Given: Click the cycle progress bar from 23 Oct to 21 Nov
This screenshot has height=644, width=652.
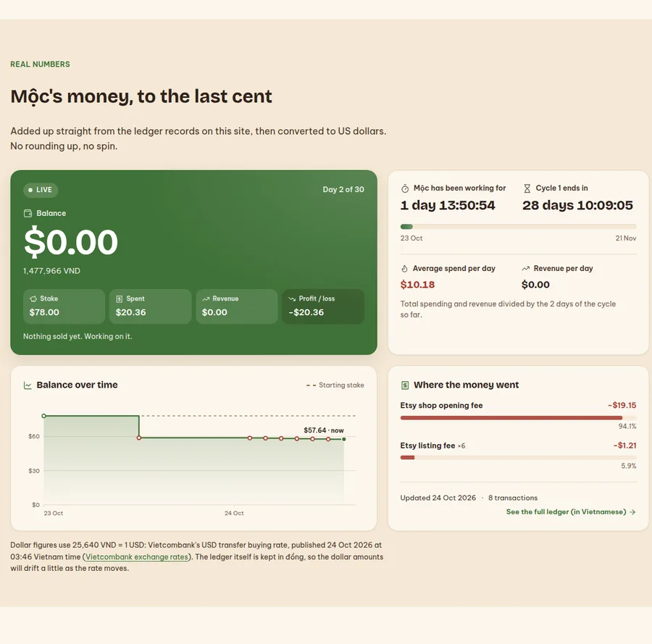Looking at the screenshot, I should pos(518,227).
